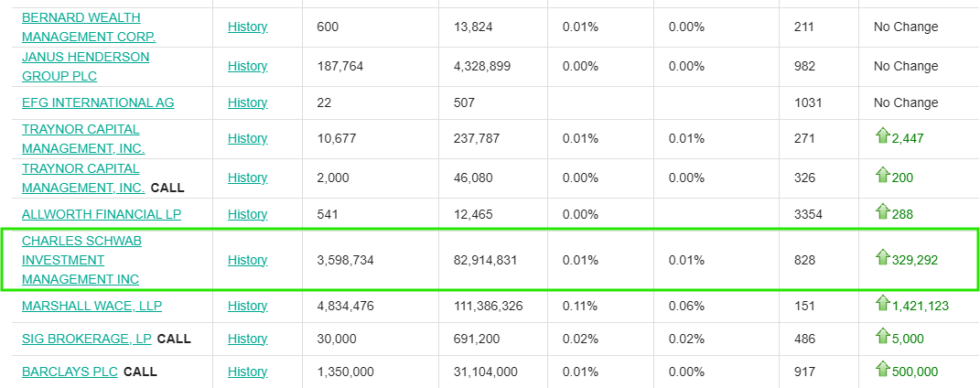
Task: View History for Allworth Financial LP
Action: pos(247,214)
